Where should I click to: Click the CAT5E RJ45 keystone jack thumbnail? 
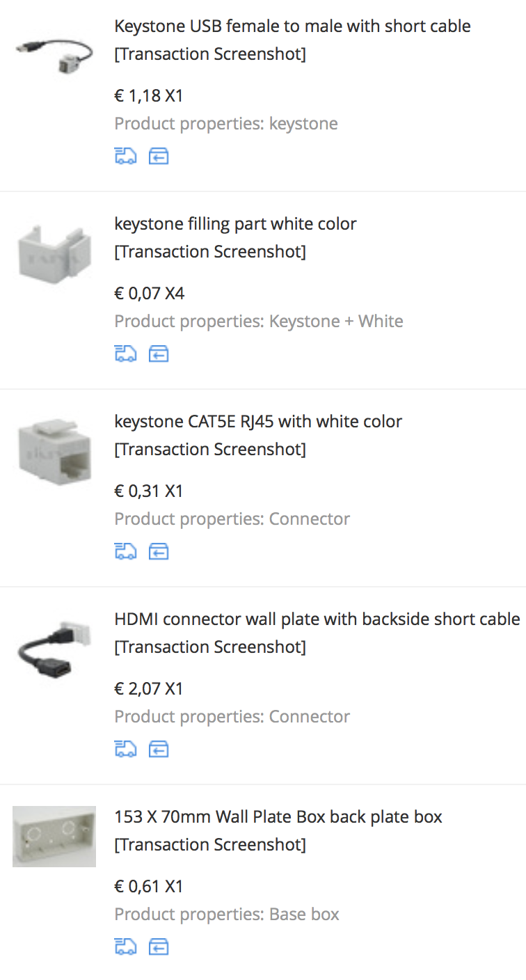point(54,450)
